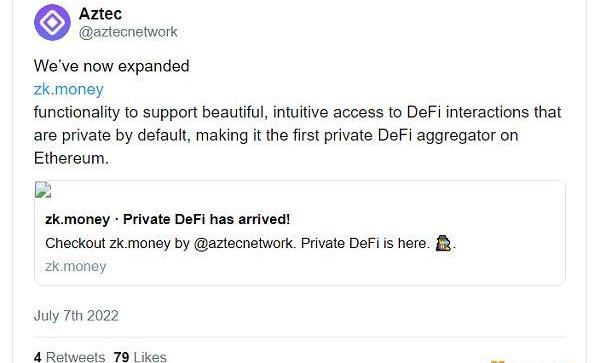Click the broken image placeholder icon
The image size is (600, 363).
click(43, 190)
